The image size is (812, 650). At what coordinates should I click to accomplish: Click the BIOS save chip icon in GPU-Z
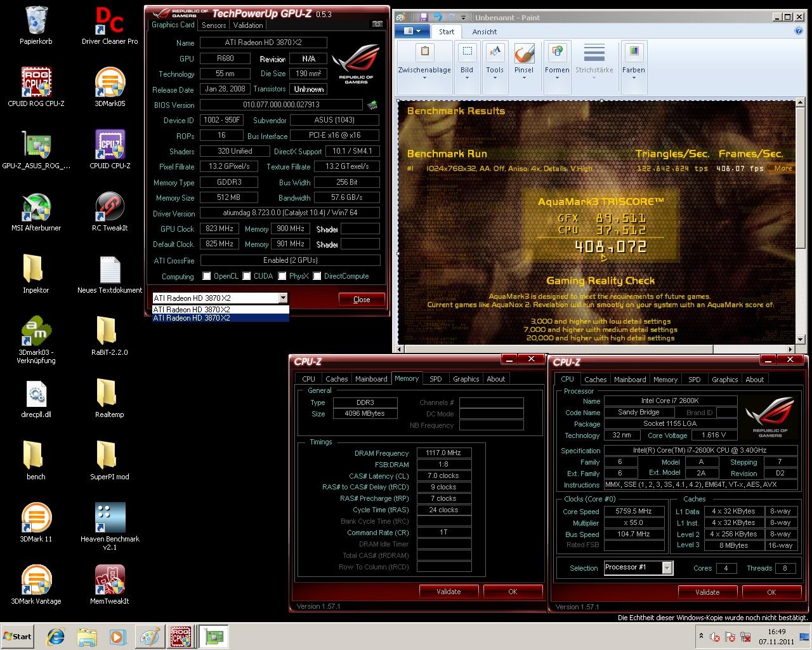point(373,105)
